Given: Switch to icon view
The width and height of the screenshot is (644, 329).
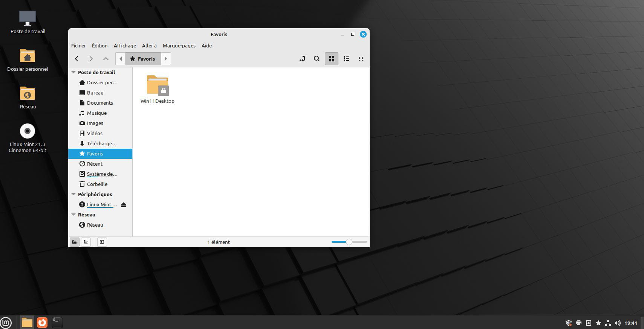Looking at the screenshot, I should (332, 59).
